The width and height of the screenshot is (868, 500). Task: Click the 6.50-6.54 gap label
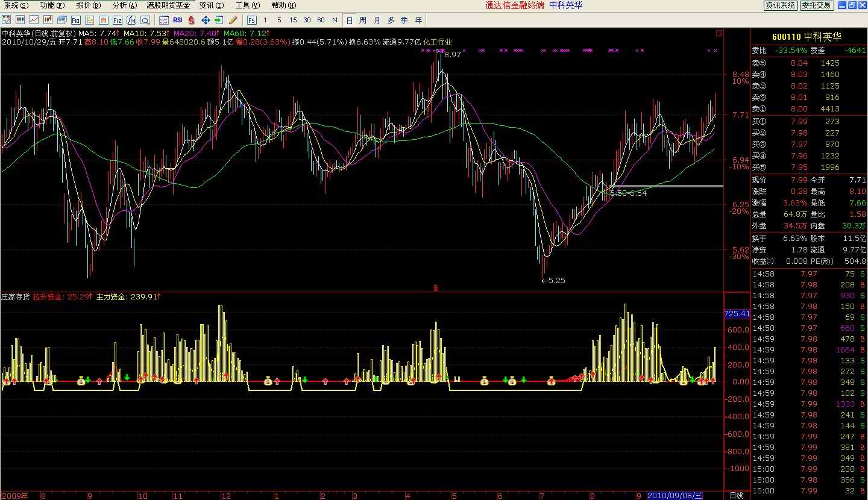pos(628,193)
